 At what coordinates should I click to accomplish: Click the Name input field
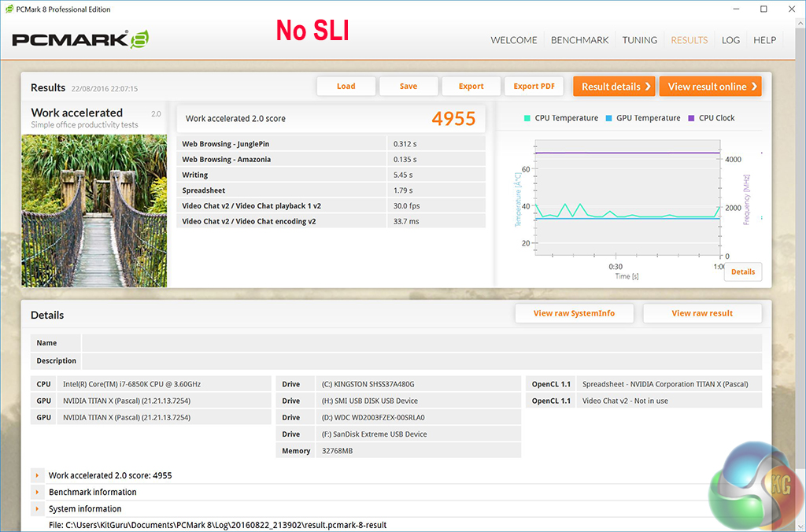(421, 343)
